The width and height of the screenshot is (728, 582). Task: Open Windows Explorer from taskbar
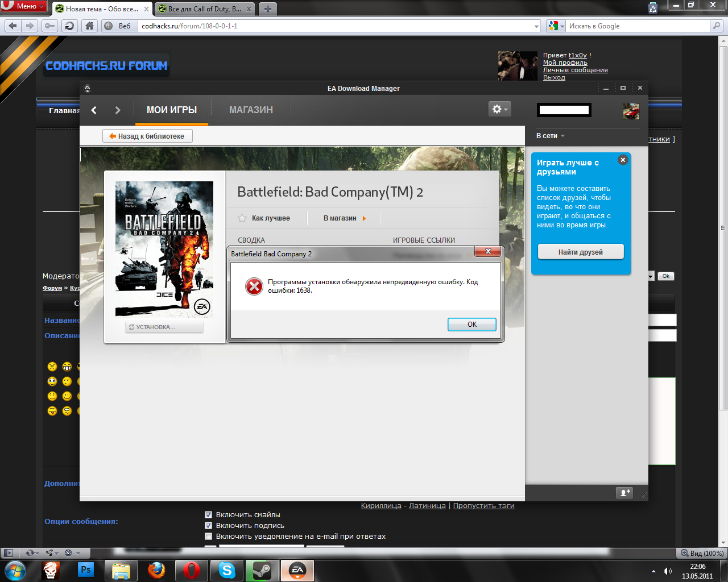pos(121,571)
